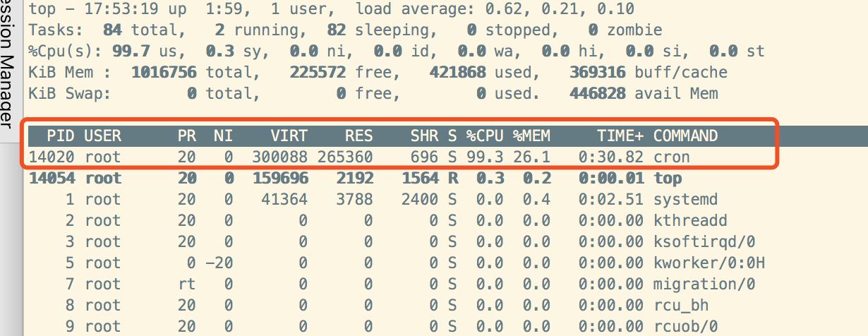868x336 pixels.
Task: Click the TIME+ column header
Action: coord(620,136)
